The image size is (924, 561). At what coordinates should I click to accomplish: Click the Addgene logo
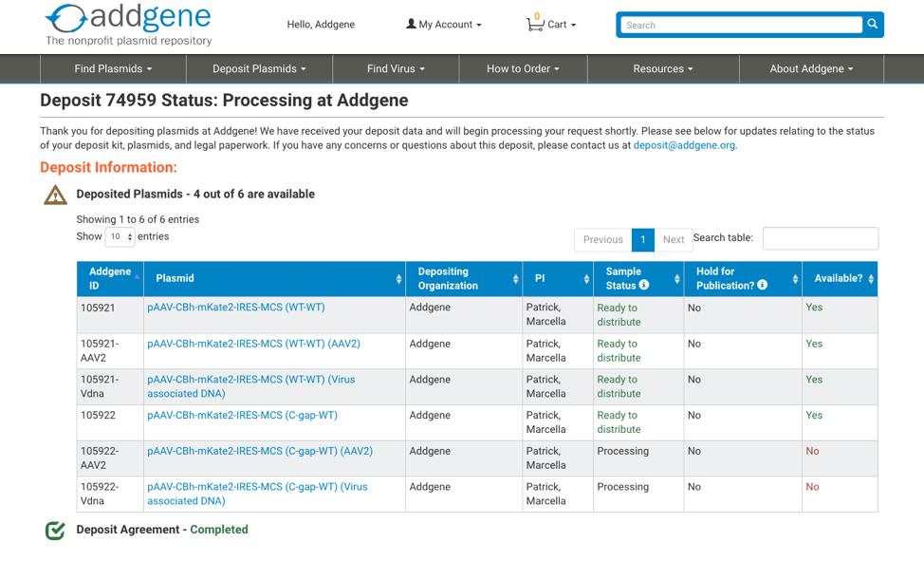(x=128, y=25)
